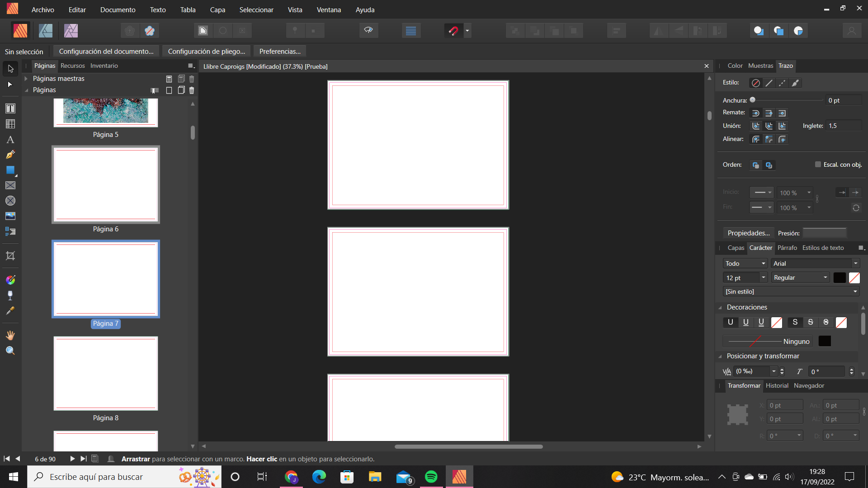868x488 pixels.
Task: Select the Pen tool
Action: [x=10, y=155]
